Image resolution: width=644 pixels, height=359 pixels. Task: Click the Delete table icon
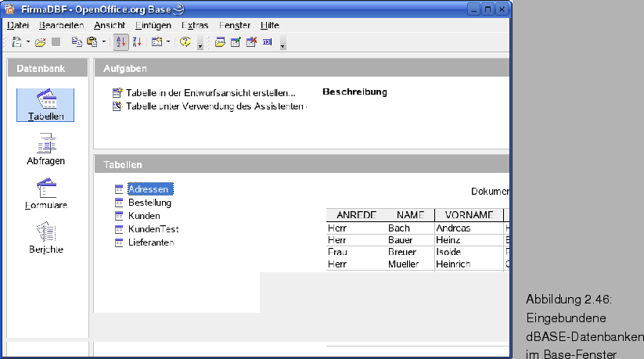(251, 42)
